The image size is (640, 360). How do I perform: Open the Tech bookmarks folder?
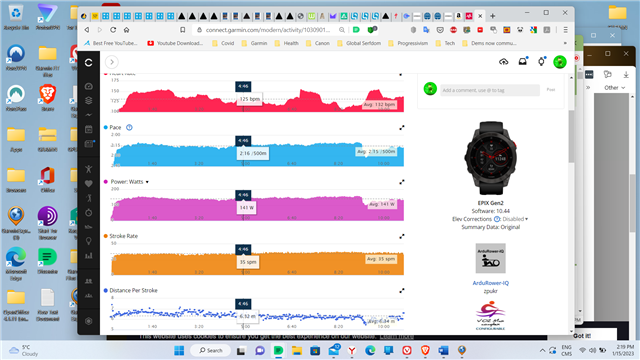445,43
